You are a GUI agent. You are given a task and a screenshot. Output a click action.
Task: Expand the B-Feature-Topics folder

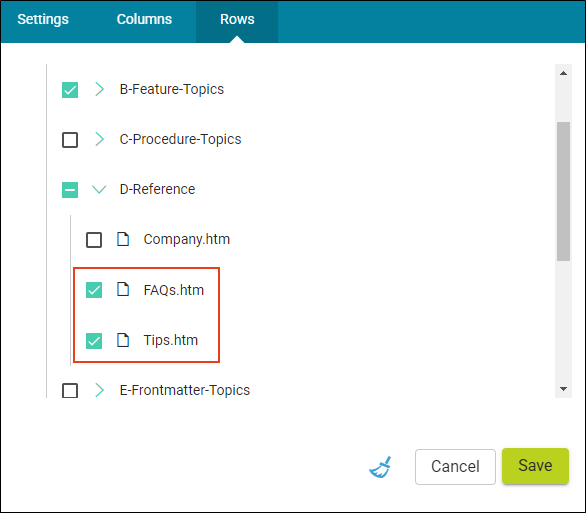tap(99, 89)
